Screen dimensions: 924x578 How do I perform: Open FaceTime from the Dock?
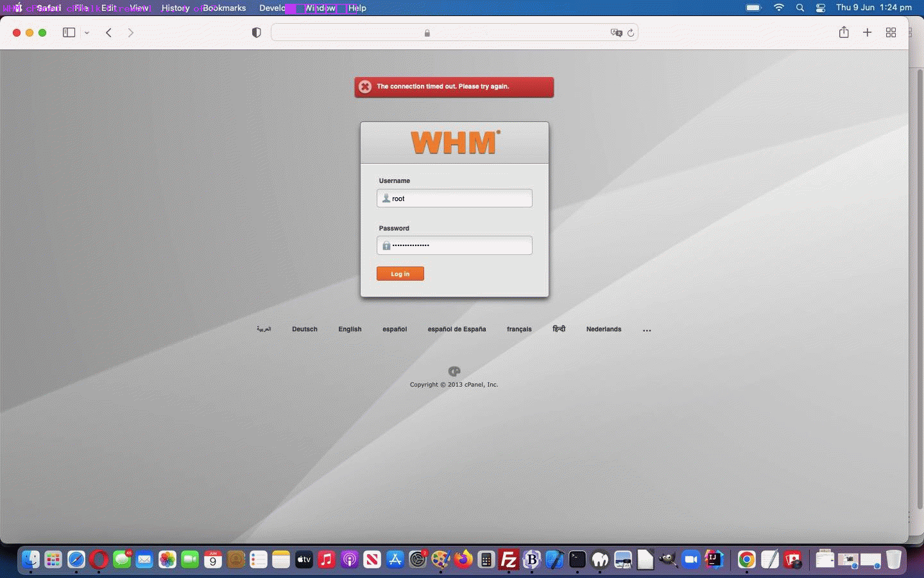click(x=190, y=559)
